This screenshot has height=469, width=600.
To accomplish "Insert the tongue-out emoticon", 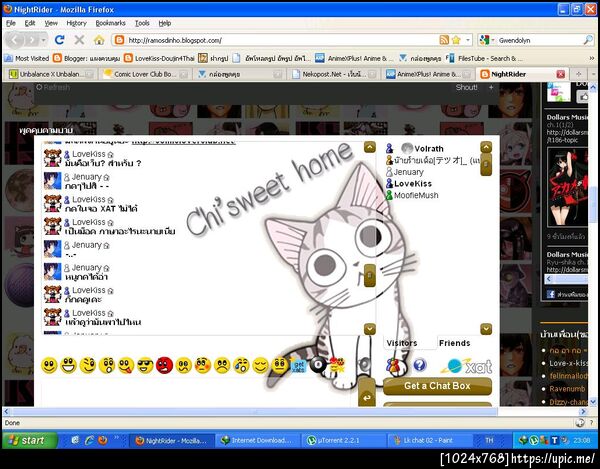I will point(126,365).
